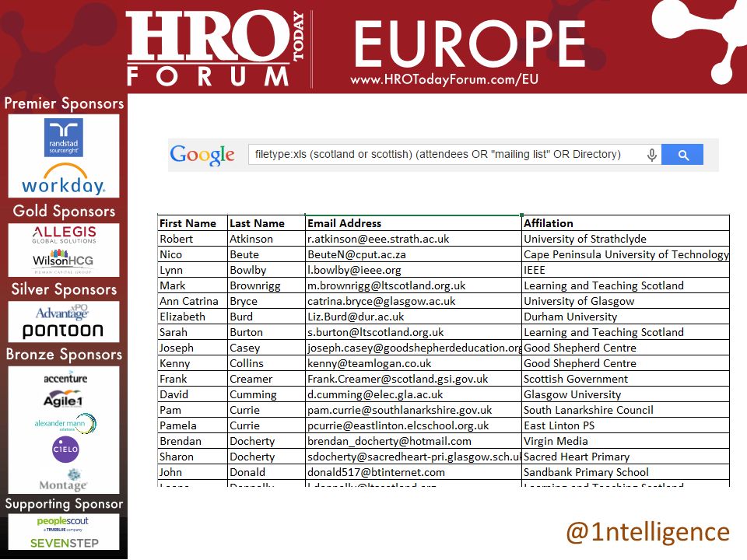
Task: Click the kenny@teamlogan.co.uk cell
Action: (413, 363)
